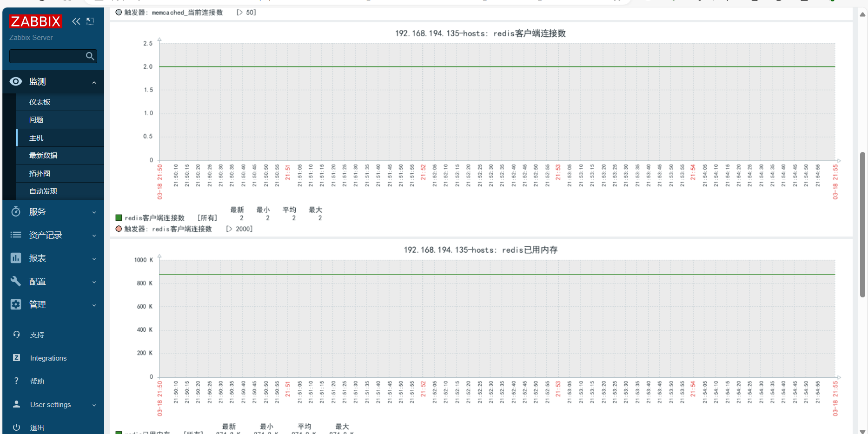The width and height of the screenshot is (868, 434).
Task: Expand the 报表 menu chevron
Action: [94, 259]
